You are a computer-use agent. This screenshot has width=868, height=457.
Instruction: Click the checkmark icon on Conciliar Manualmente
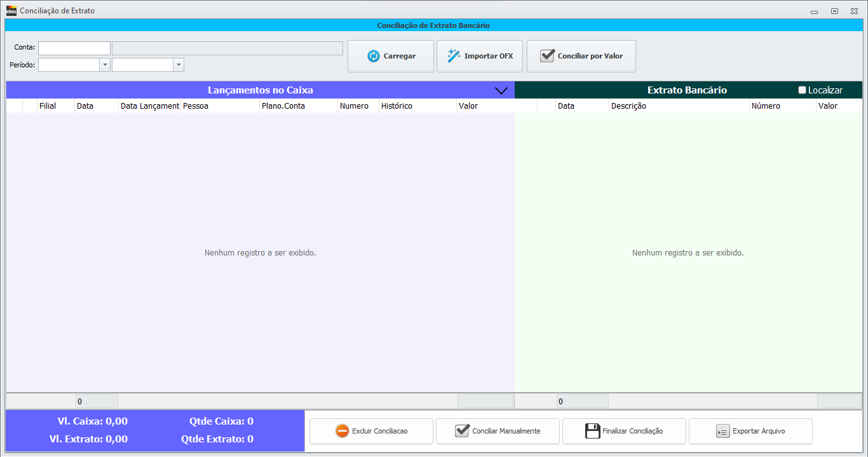tap(462, 431)
